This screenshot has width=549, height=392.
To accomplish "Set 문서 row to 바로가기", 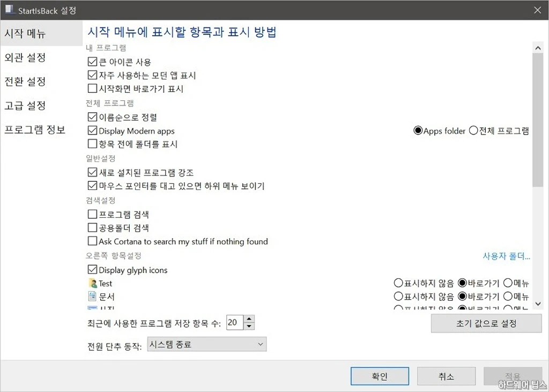I will click(x=462, y=297).
